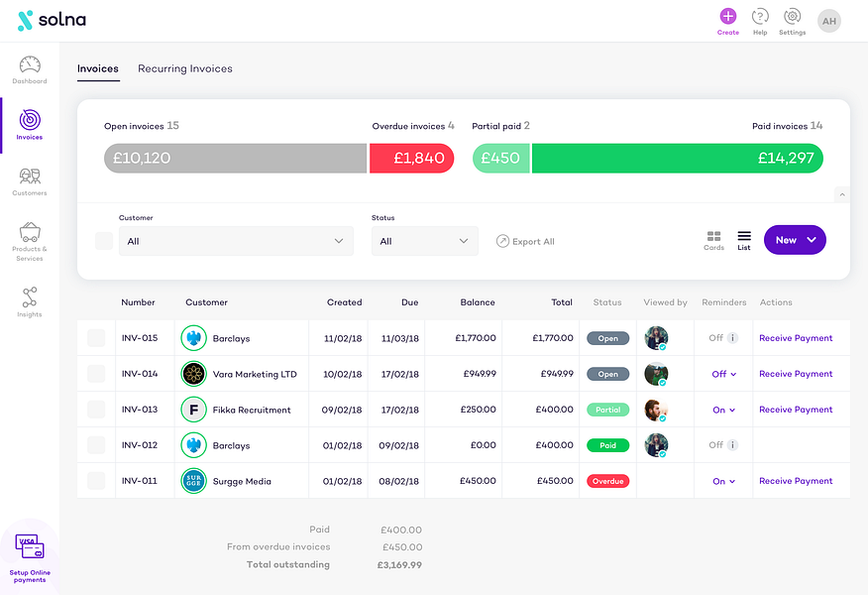
Task: Click the Due column header
Action: [x=409, y=302]
